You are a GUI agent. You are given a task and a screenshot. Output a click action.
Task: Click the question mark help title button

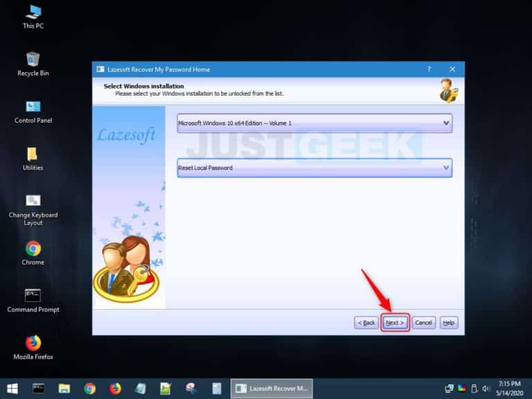click(429, 69)
